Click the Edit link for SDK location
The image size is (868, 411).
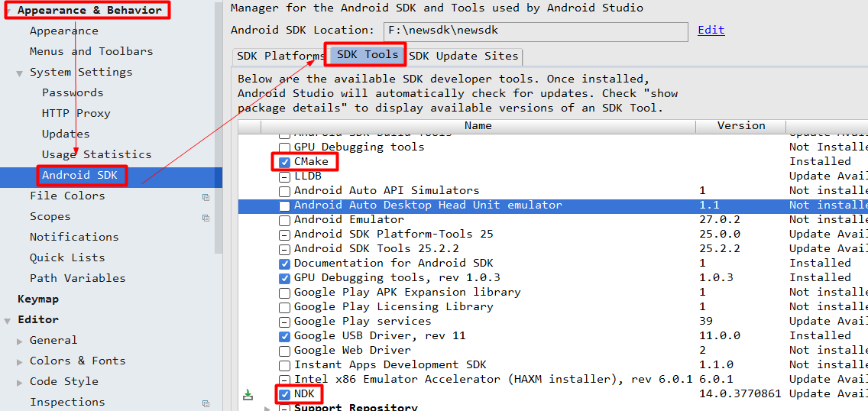point(711,31)
